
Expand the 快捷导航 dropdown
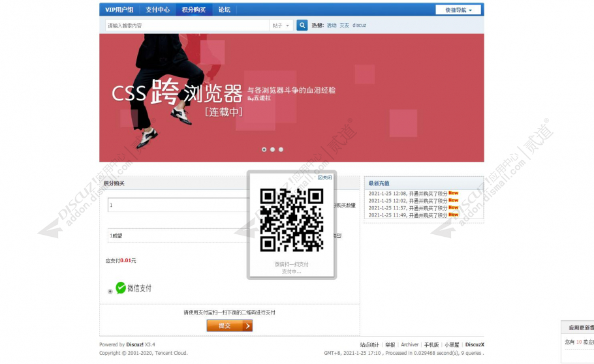pyautogui.click(x=458, y=10)
